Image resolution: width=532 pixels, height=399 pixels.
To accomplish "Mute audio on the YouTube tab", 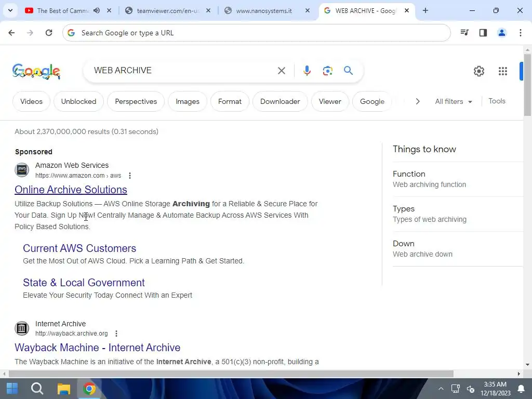I will coord(97,10).
